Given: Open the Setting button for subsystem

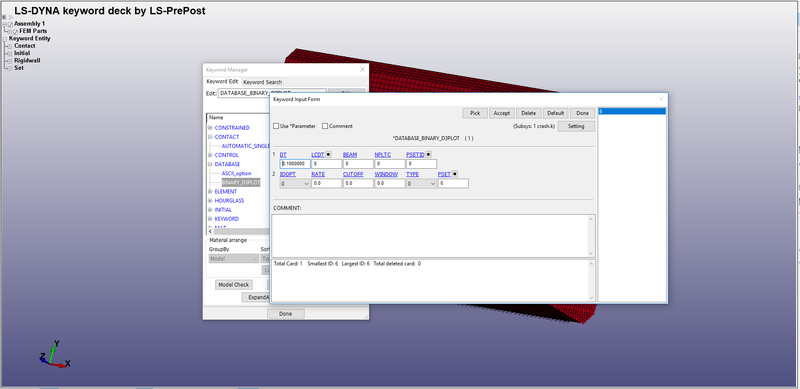Looking at the screenshot, I should coord(576,126).
